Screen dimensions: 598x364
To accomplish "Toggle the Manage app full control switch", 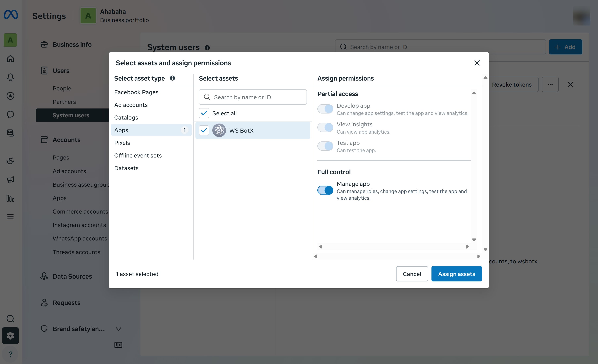I will tap(325, 190).
